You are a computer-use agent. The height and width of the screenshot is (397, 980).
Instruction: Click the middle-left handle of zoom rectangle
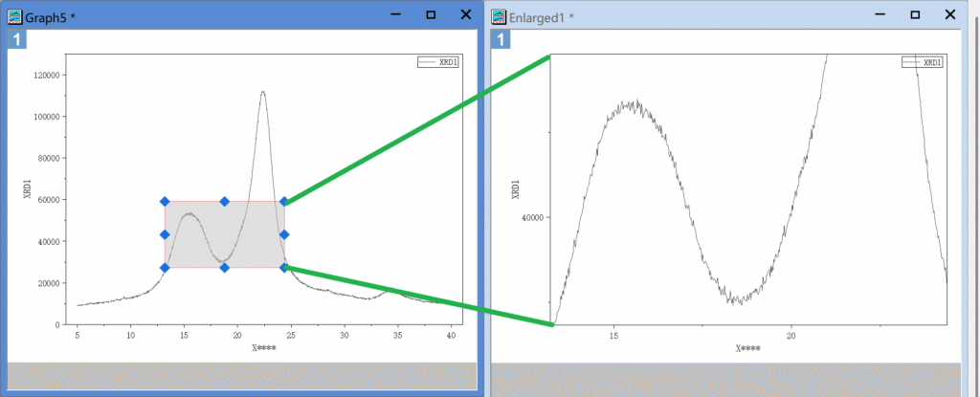165,234
